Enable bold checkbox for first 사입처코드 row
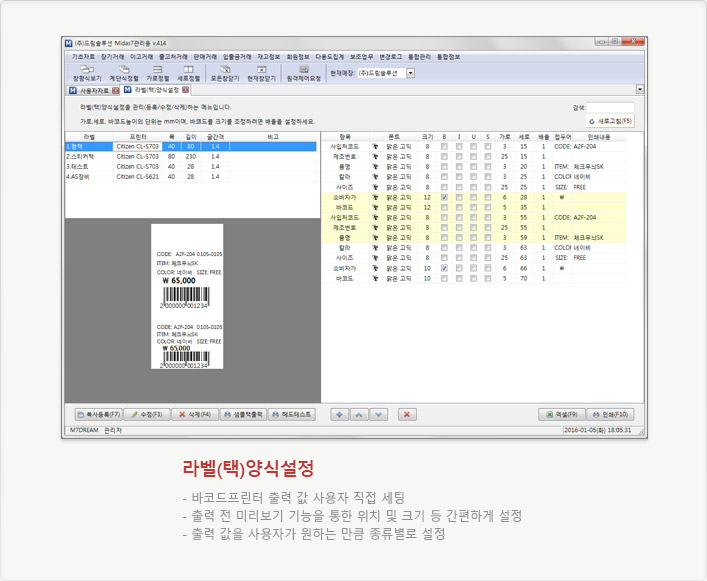This screenshot has width=707, height=581. click(x=443, y=146)
